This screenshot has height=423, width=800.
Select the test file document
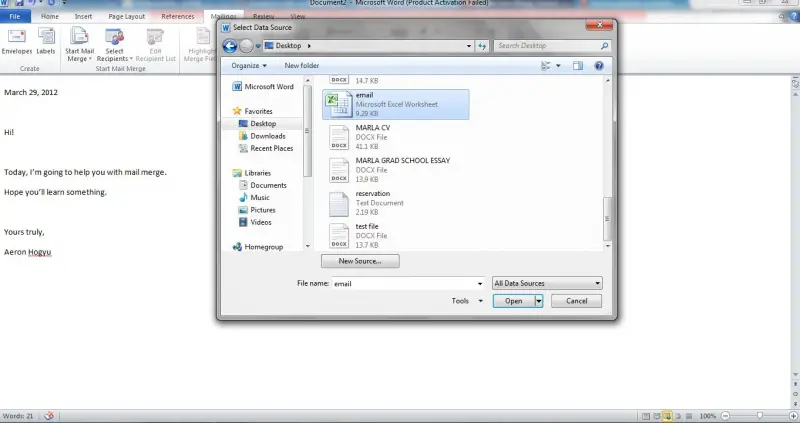(x=395, y=236)
